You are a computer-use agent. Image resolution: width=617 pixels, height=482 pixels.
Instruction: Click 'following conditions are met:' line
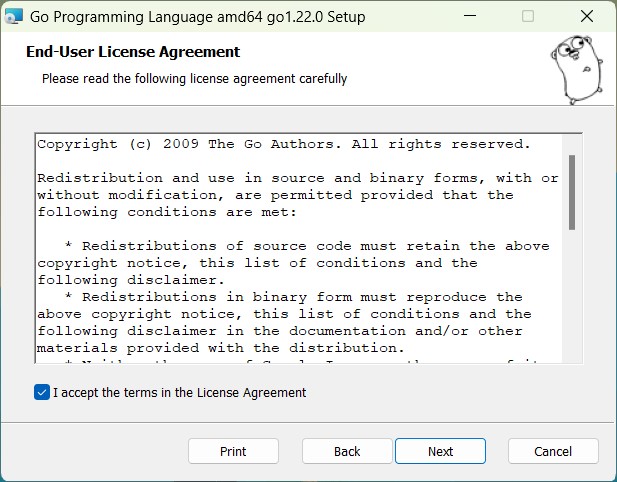click(x=167, y=212)
